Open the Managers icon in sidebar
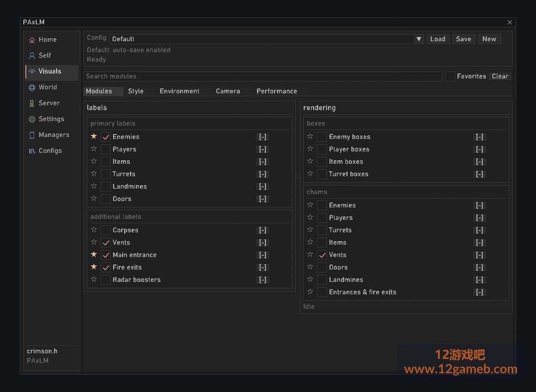 pos(32,135)
